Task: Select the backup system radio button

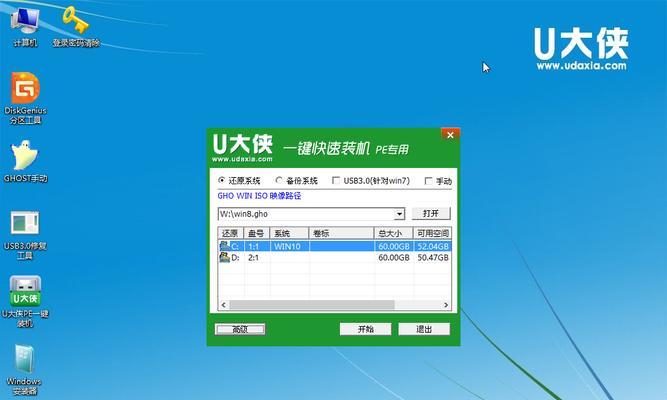Action: coord(279,180)
